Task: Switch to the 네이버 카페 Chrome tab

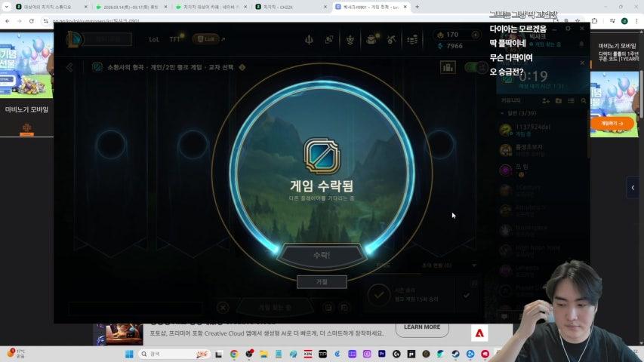Action: click(x=211, y=7)
